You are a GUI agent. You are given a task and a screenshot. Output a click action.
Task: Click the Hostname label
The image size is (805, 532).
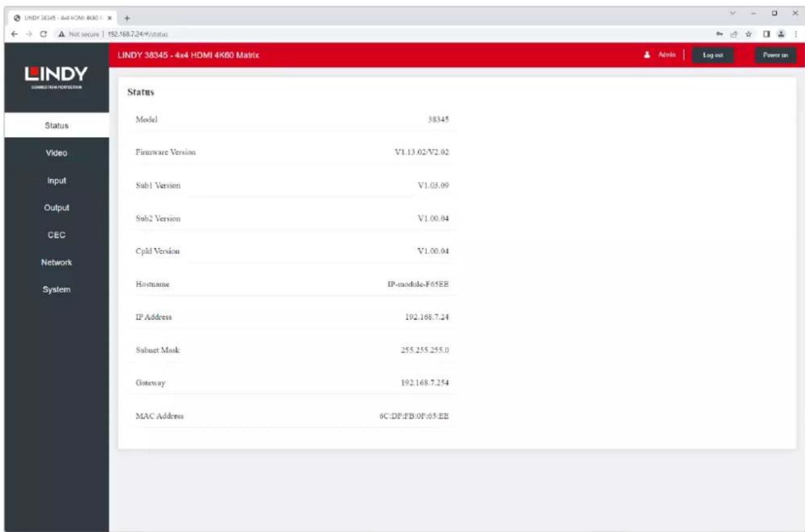[153, 284]
